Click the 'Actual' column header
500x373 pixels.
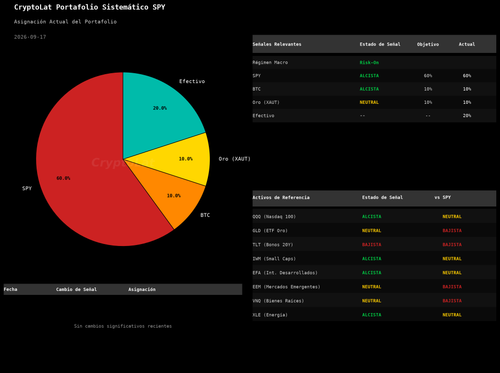point(467,44)
